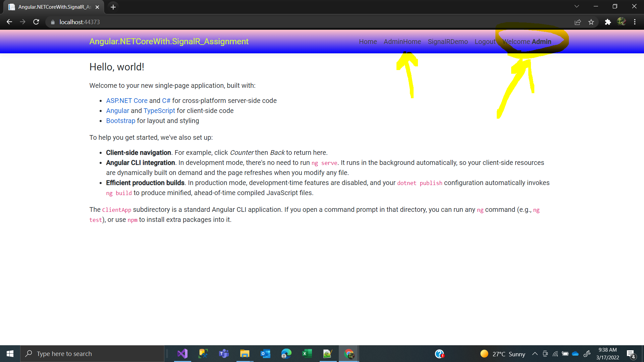Bookmark this page with the star icon
Viewport: 644px width, 362px height.
pyautogui.click(x=591, y=22)
